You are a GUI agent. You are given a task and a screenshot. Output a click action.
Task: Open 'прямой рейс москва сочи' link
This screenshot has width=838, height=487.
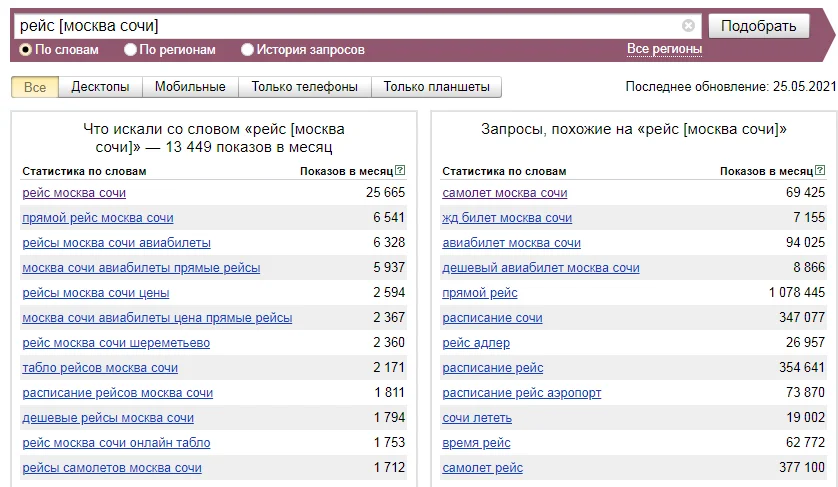98,218
